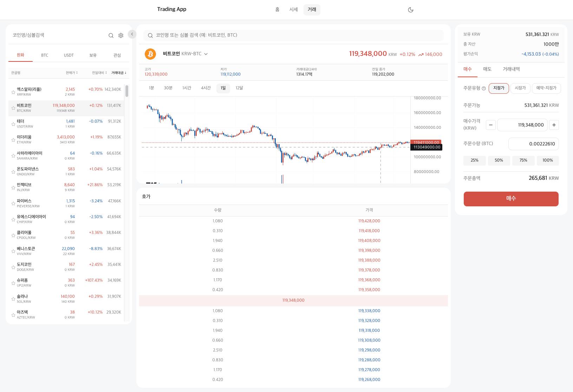Screen dimensions: 573x392
Task: Favorite the 사하라에이아이 star icon
Action: [x=13, y=156]
